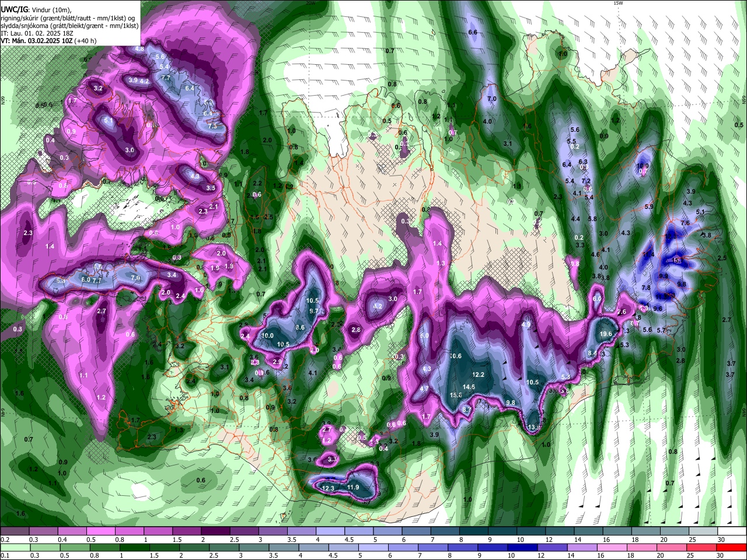The image size is (747, 560).
Task: Select the 'IT: Lau. 01. 02. 2025 18Z' line
Action: (37, 33)
